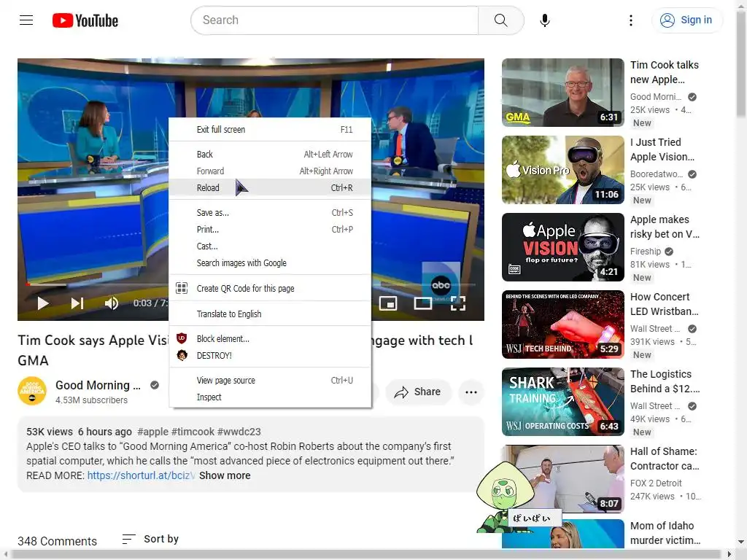Select Exit full screen menu item
The width and height of the screenshot is (747, 560).
tap(270, 130)
